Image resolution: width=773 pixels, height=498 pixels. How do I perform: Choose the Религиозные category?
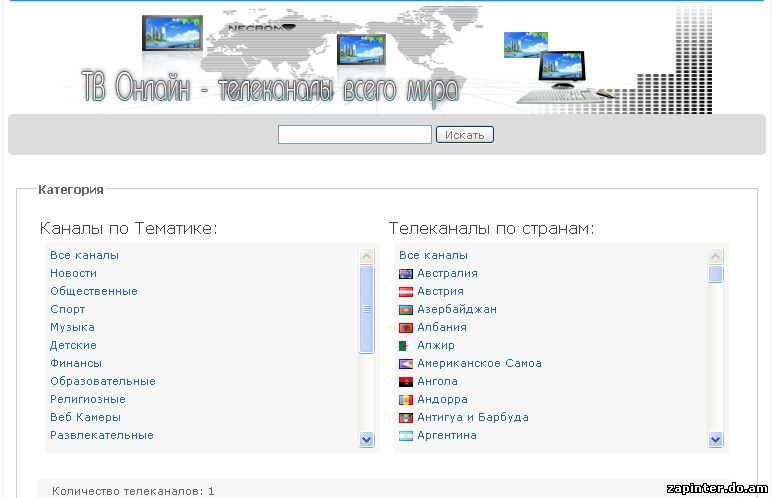(88, 399)
